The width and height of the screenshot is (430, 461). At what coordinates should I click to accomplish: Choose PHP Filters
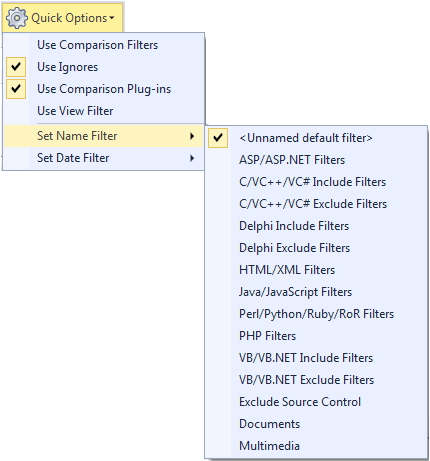click(316, 336)
